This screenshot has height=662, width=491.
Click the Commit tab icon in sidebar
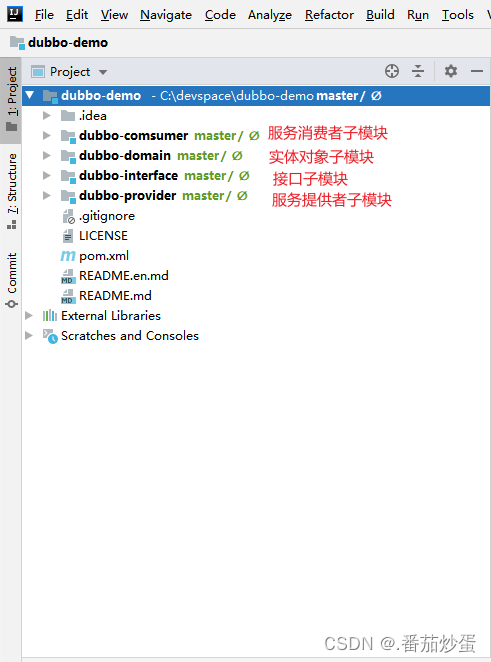pyautogui.click(x=11, y=304)
